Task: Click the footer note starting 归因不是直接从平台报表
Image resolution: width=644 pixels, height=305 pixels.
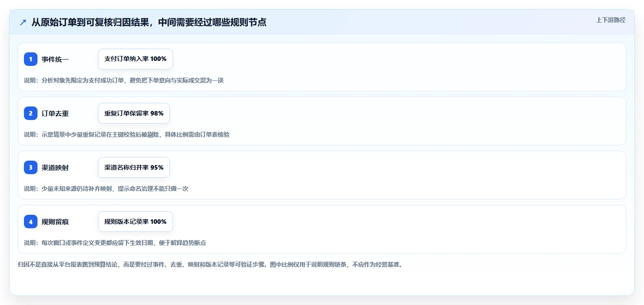Action: tap(210, 264)
